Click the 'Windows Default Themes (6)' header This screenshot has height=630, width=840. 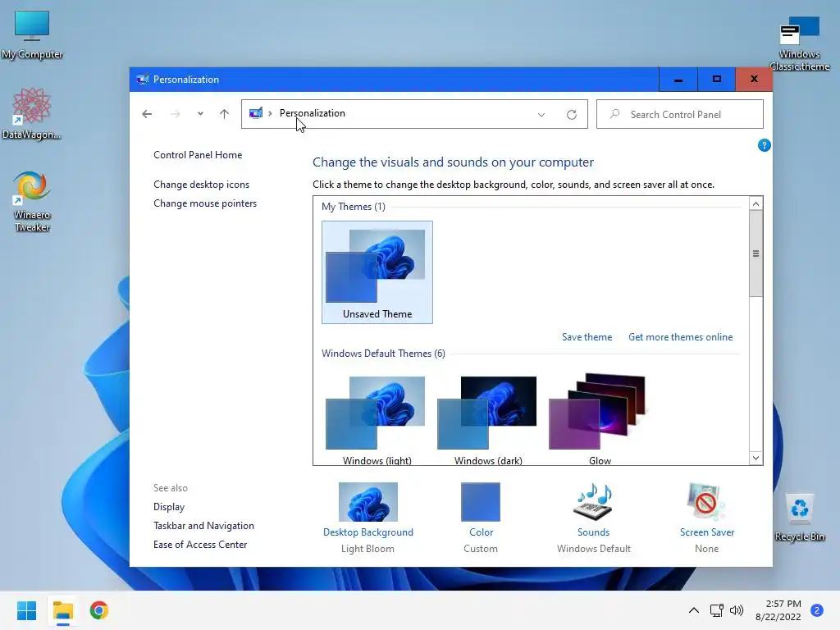[x=383, y=354]
